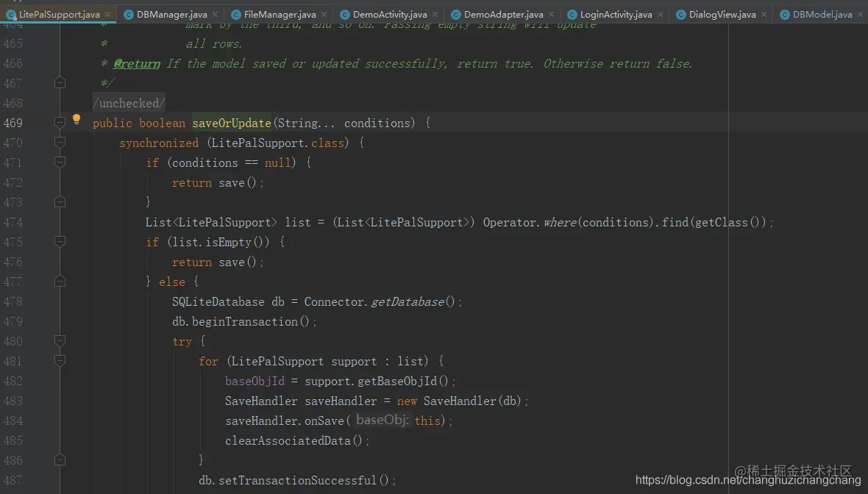This screenshot has height=494, width=868.
Task: Click the class icon on FileManager.java tab
Action: click(x=236, y=15)
